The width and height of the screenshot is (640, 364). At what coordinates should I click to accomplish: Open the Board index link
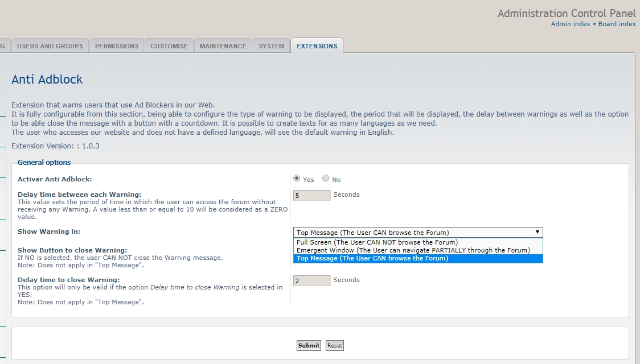[x=617, y=24]
